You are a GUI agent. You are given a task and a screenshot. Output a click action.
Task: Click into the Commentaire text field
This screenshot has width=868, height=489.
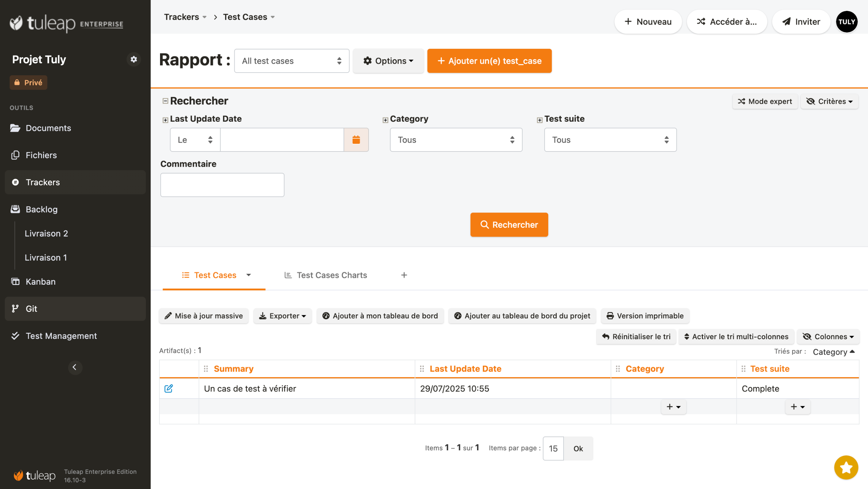tap(222, 185)
